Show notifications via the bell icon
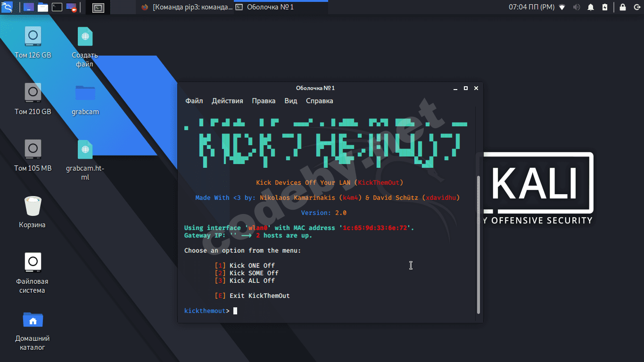This screenshot has height=362, width=644. [591, 7]
